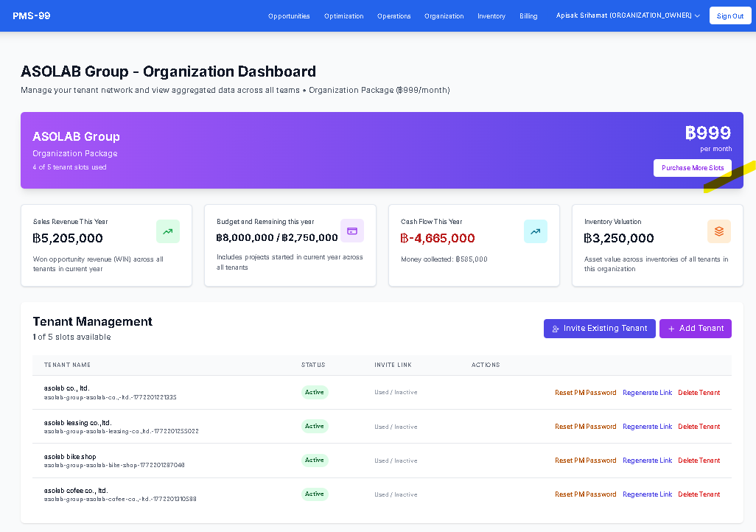Open the account menu via the user chevron
Viewport: 756px width, 532px height.
pos(696,15)
